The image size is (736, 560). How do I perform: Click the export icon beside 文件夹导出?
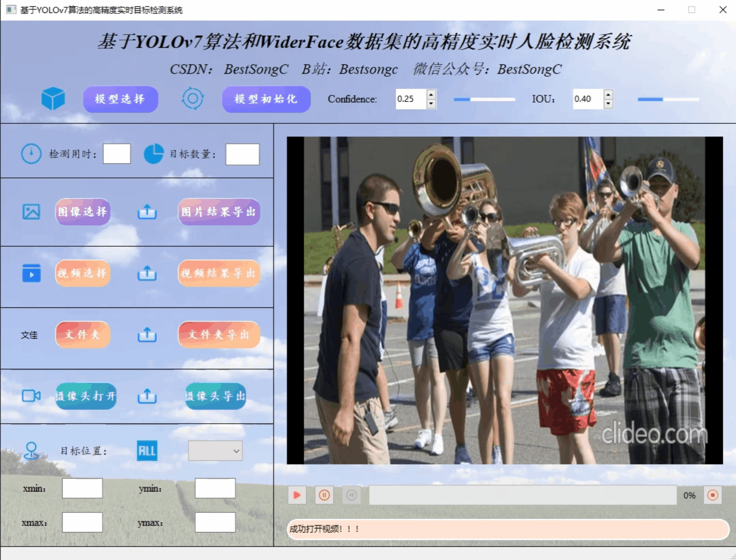tap(147, 335)
